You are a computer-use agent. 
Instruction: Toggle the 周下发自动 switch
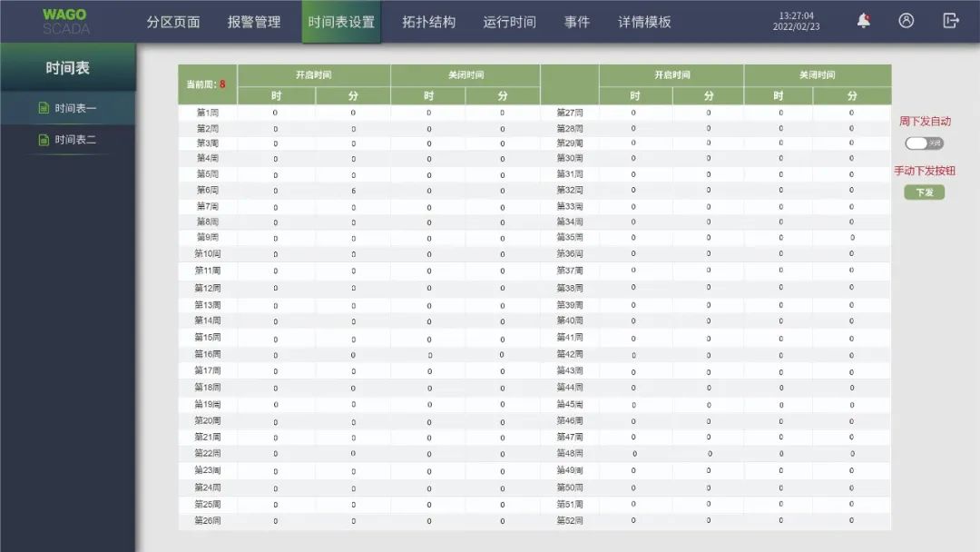click(924, 143)
